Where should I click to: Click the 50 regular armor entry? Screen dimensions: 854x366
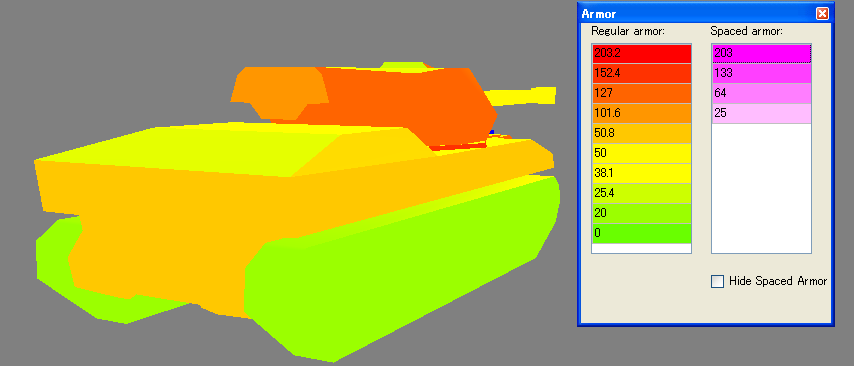point(642,154)
